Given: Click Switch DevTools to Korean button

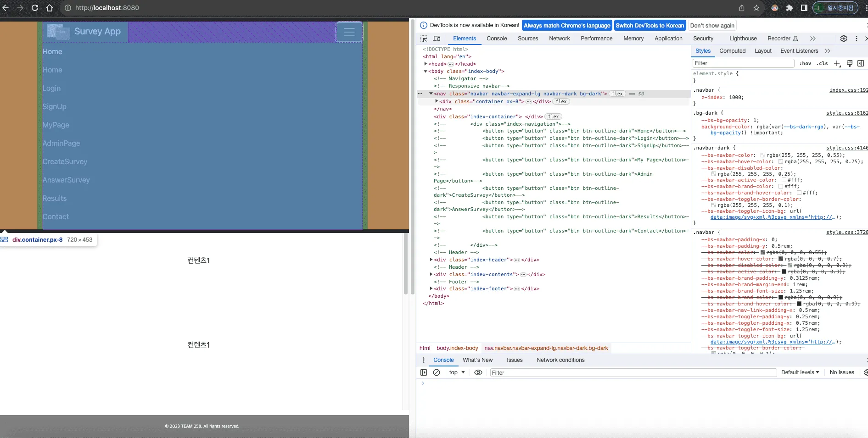Looking at the screenshot, I should (650, 26).
